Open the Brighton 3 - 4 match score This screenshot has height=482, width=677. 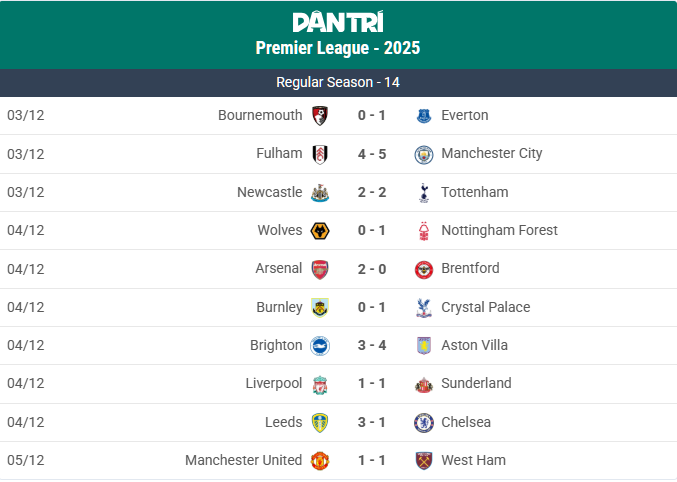pyautogui.click(x=372, y=346)
